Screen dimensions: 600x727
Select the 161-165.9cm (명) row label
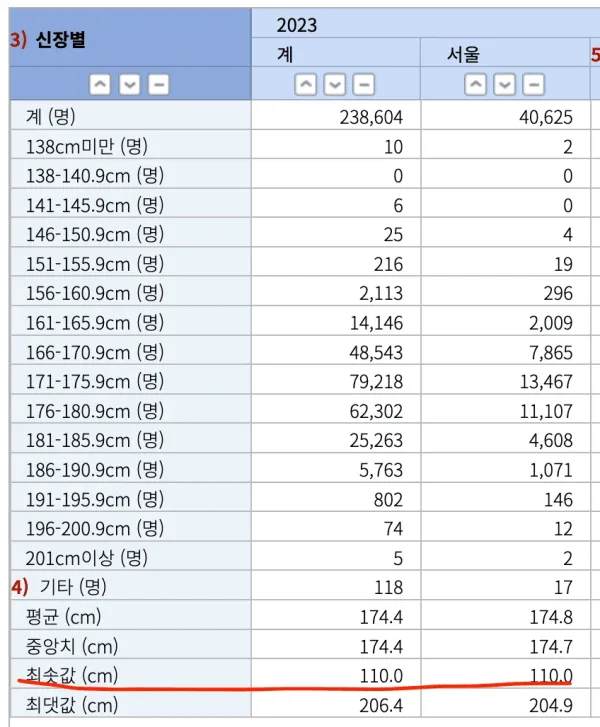coord(95,323)
